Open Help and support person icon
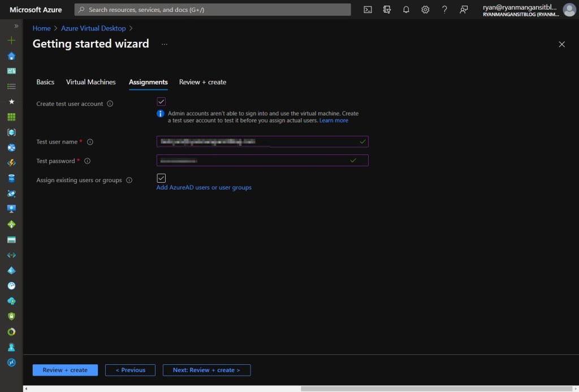 (11, 347)
